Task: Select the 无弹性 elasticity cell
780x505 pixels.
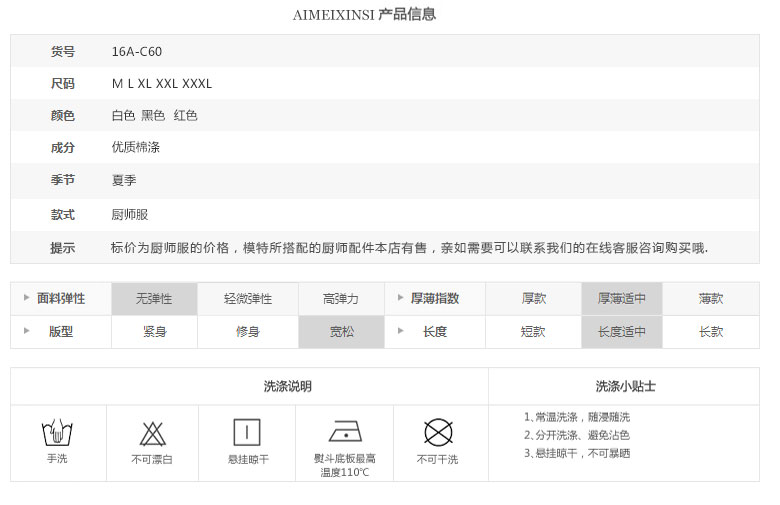Action: 154,299
